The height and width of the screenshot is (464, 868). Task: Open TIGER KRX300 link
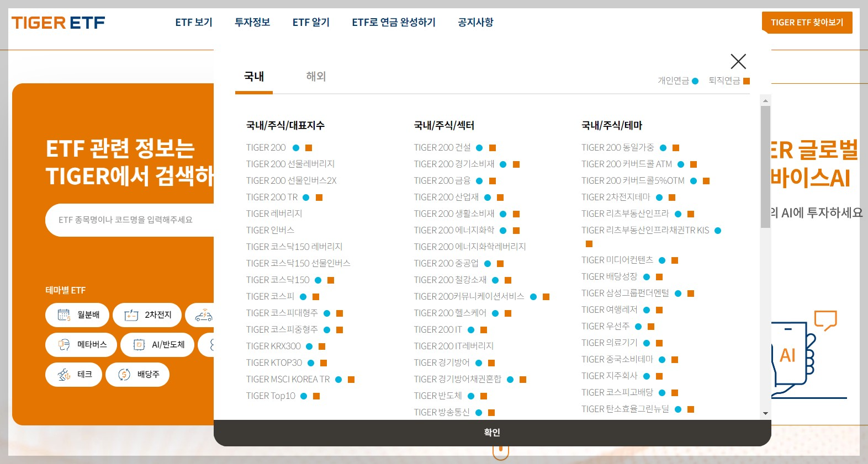coord(273,346)
